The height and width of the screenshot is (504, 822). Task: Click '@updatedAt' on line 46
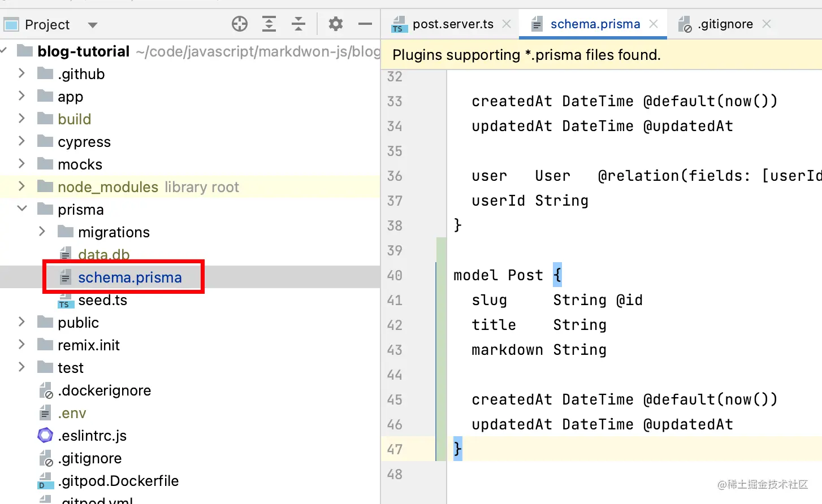tap(689, 424)
